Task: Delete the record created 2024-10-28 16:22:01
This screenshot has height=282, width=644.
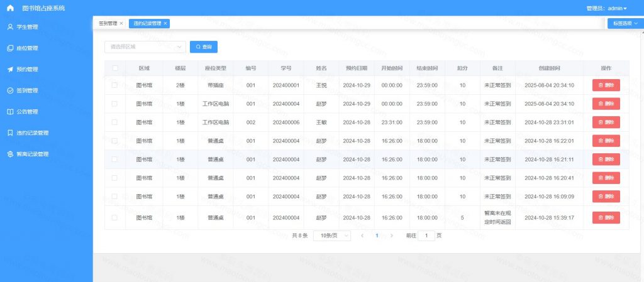Action: pos(606,141)
